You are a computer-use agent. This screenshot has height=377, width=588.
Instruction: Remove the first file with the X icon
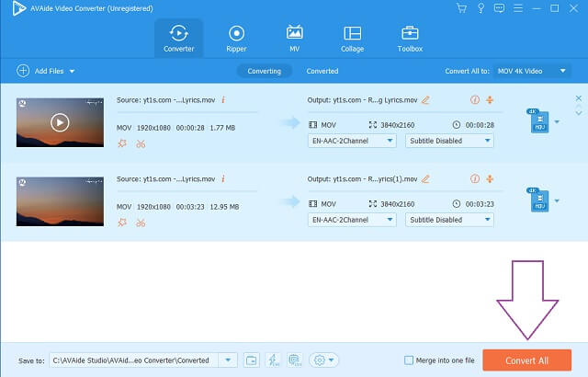[x=579, y=98]
